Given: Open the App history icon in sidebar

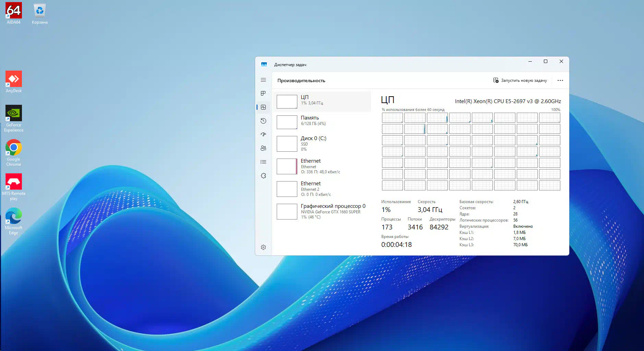Looking at the screenshot, I should coord(263,121).
